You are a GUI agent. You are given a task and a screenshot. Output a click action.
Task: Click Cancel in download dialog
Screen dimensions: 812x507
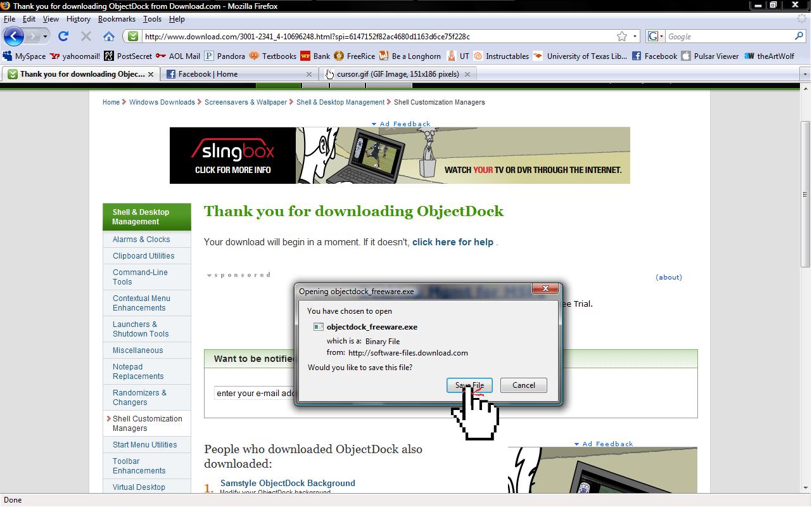click(x=523, y=385)
